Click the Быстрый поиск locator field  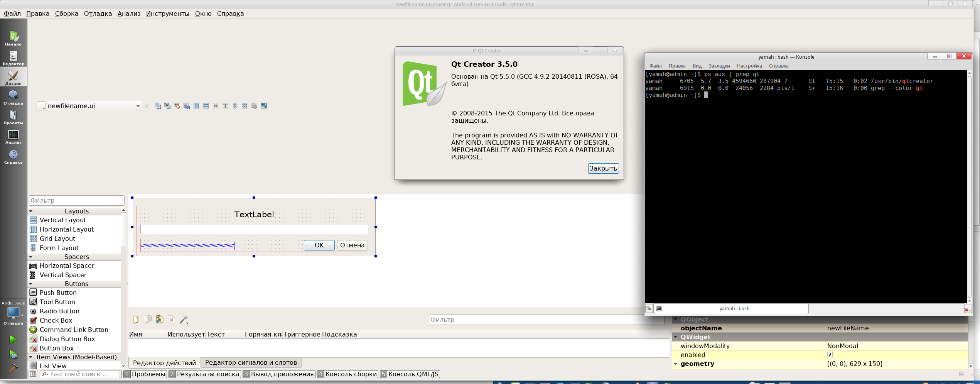[81, 374]
